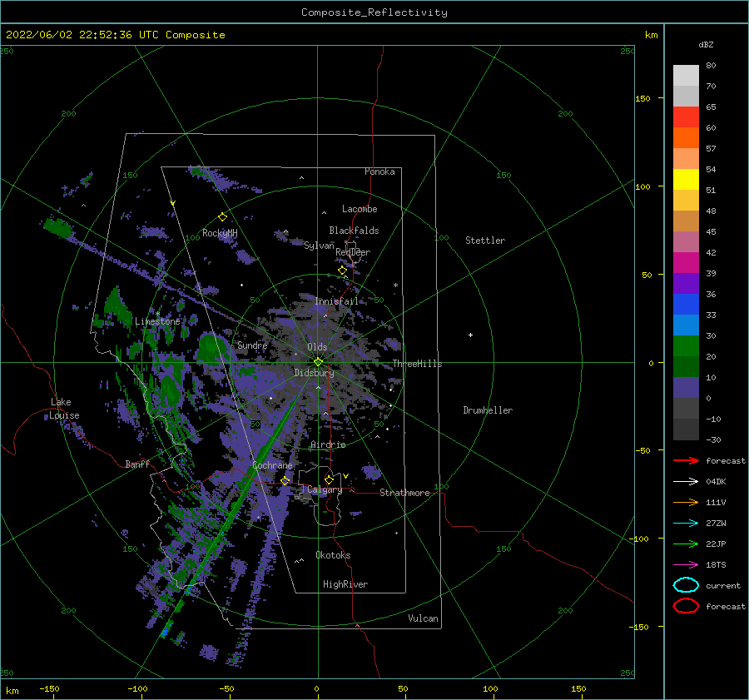Click the Olds label

click(x=317, y=347)
